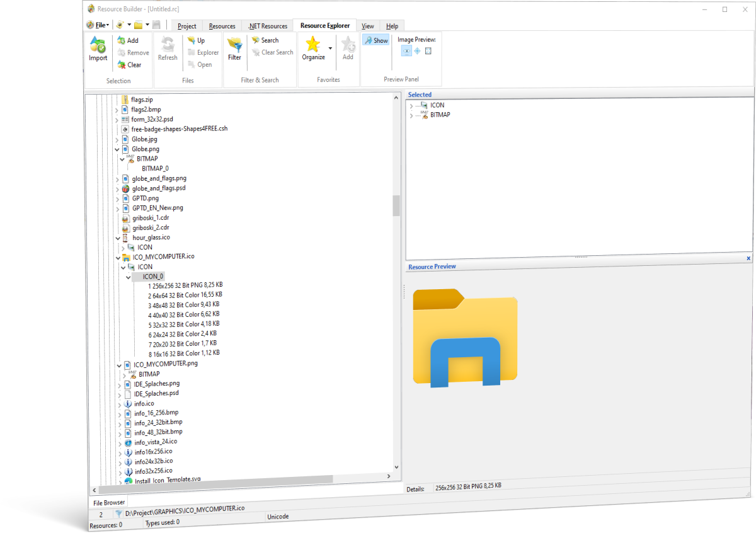Click the new resource wand icon
The image size is (756, 533).
119,25
